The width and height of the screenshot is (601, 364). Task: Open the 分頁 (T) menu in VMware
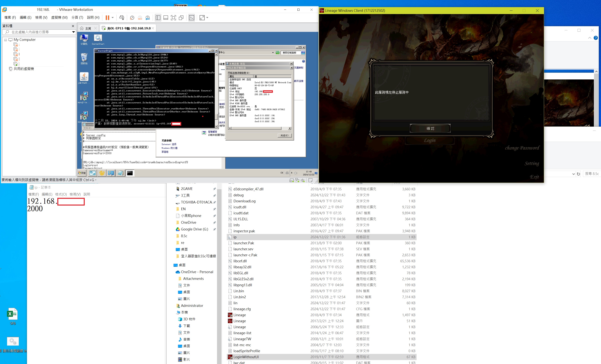click(77, 18)
